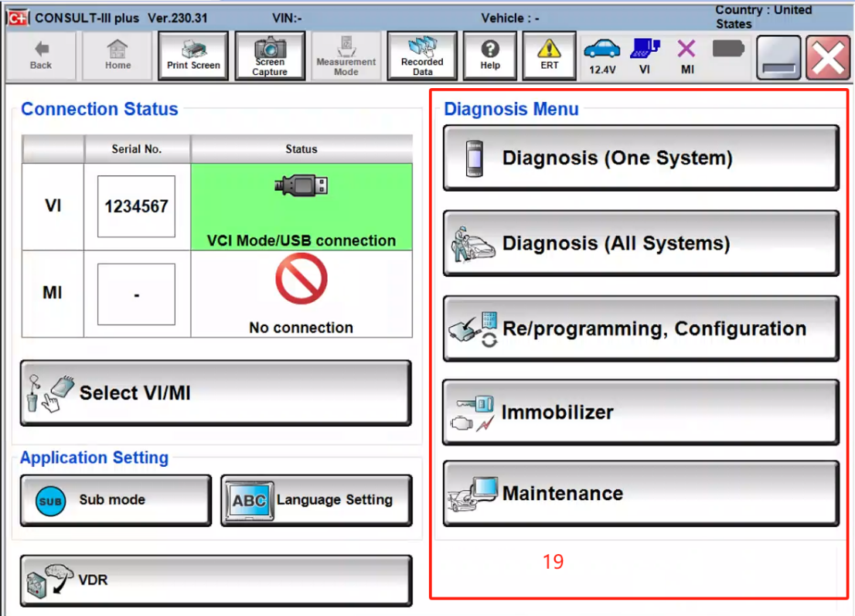Open Sub mode application setting
Image resolution: width=855 pixels, height=616 pixels.
pyautogui.click(x=115, y=500)
